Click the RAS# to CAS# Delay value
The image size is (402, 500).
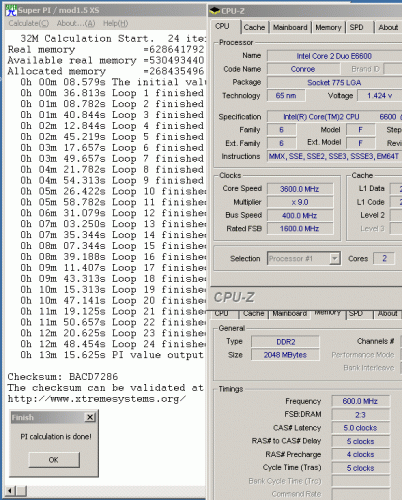[x=360, y=441]
